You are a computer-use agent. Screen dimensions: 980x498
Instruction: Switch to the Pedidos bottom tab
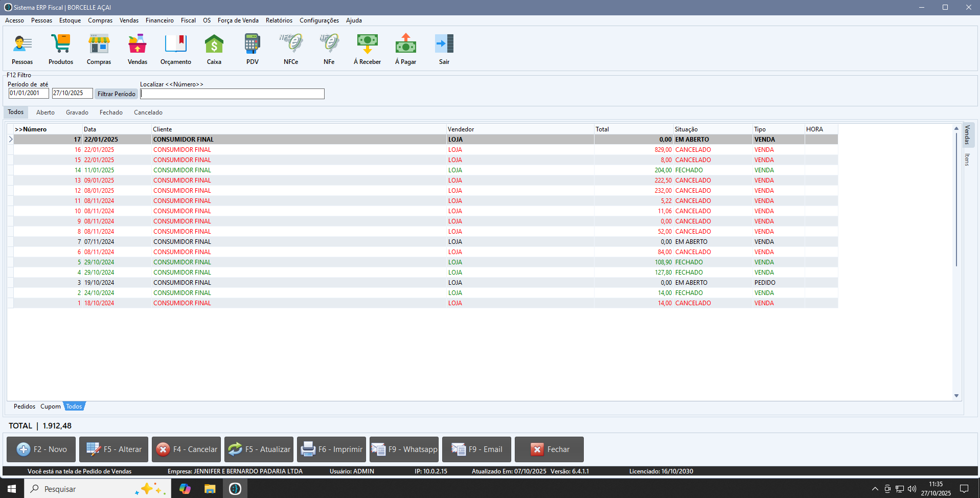tap(25, 406)
